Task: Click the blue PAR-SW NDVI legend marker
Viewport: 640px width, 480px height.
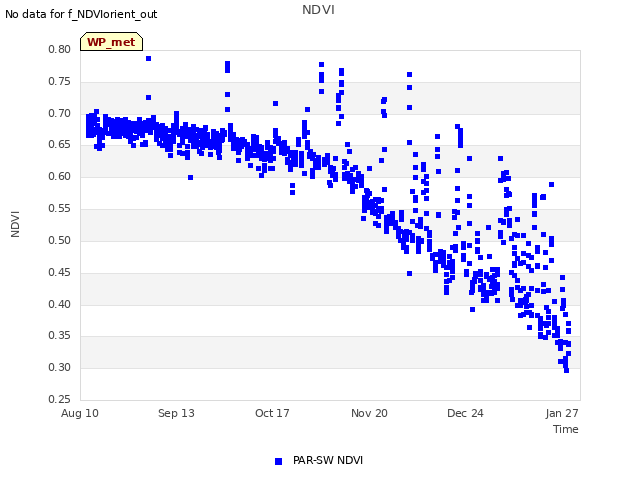Action: click(x=278, y=461)
